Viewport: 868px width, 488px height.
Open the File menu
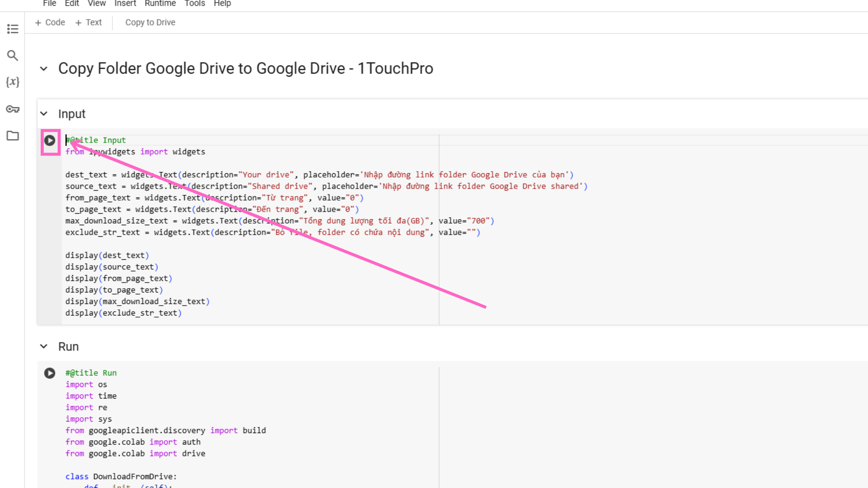click(50, 3)
